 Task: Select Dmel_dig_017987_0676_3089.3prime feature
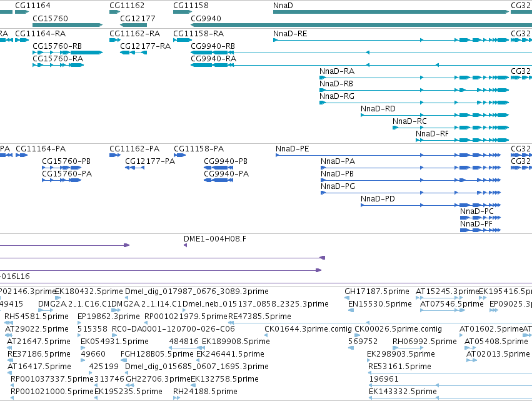(197, 292)
